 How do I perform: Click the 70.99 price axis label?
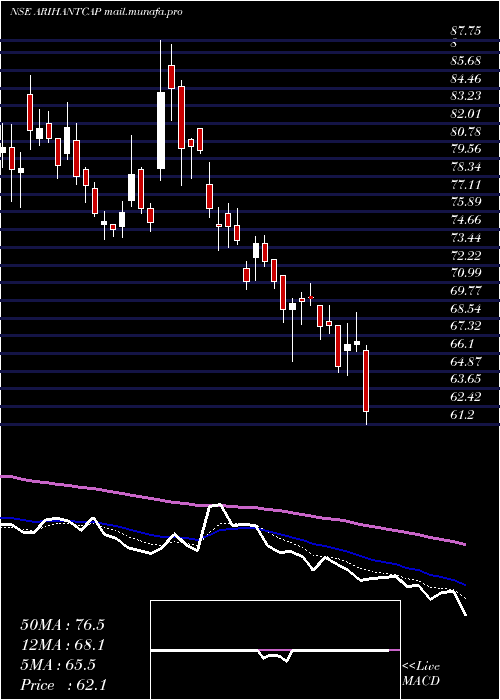(466, 273)
